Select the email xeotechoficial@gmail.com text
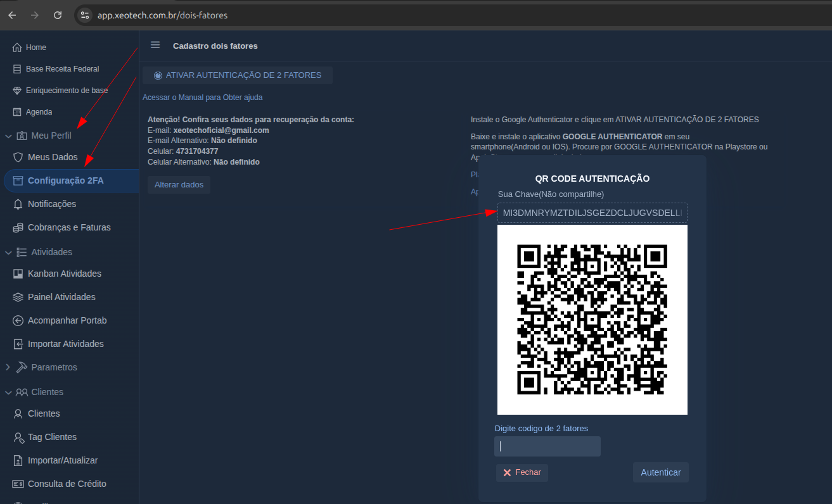Viewport: 832px width, 504px height. pyautogui.click(x=221, y=130)
